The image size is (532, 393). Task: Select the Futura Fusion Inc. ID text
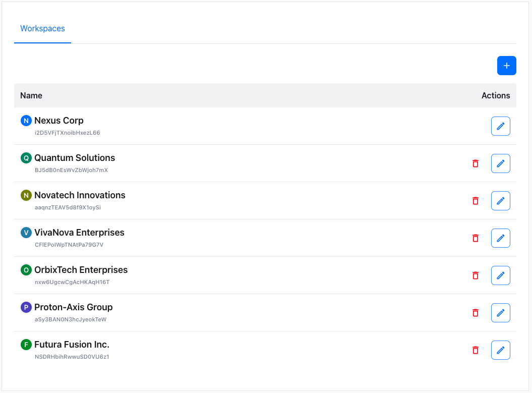pyautogui.click(x=72, y=357)
